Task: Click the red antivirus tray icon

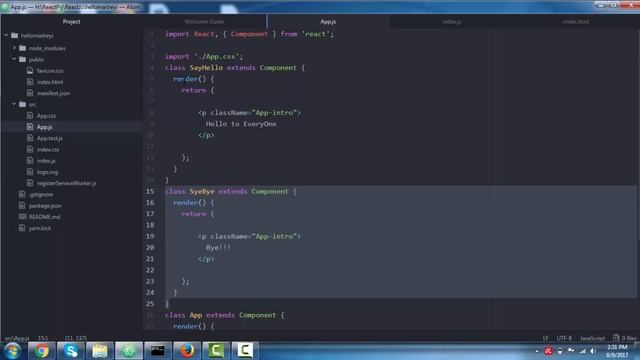Action: pyautogui.click(x=548, y=351)
